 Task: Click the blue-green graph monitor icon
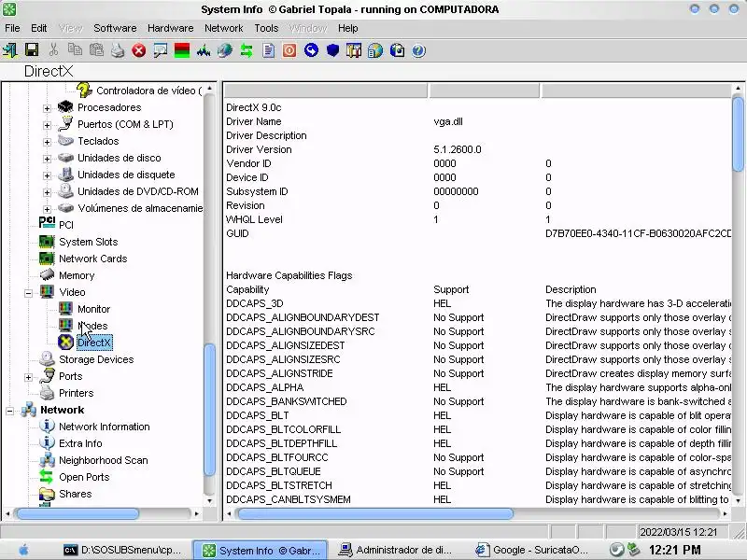coord(204,50)
